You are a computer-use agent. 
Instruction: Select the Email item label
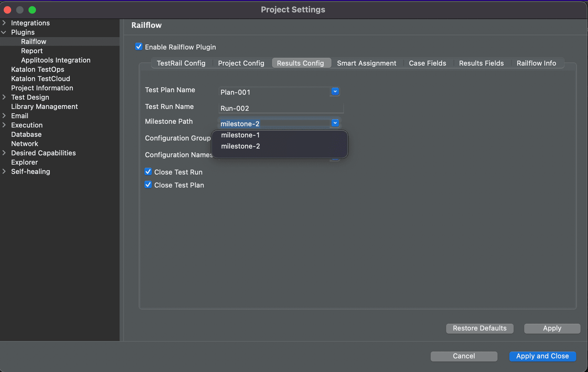coord(20,116)
